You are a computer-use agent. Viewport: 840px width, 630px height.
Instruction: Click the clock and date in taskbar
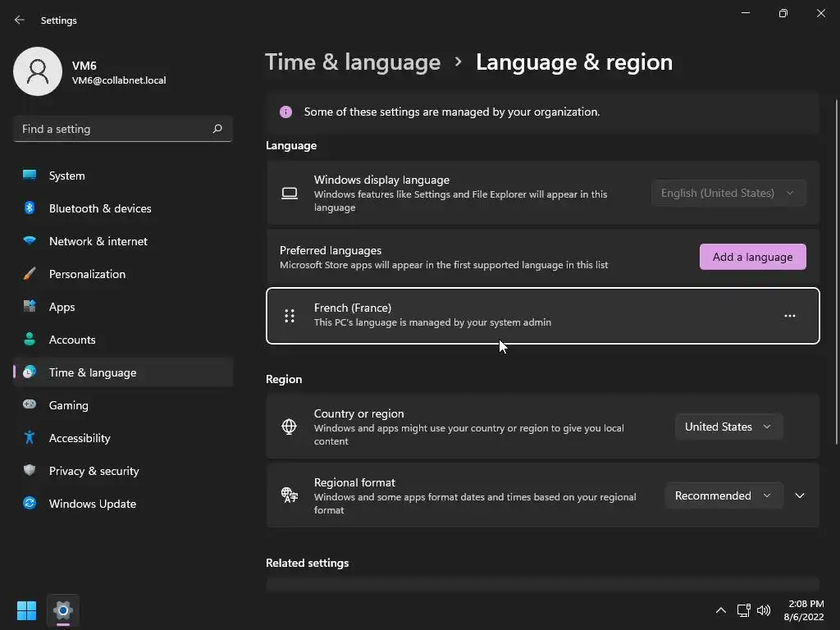(x=806, y=610)
